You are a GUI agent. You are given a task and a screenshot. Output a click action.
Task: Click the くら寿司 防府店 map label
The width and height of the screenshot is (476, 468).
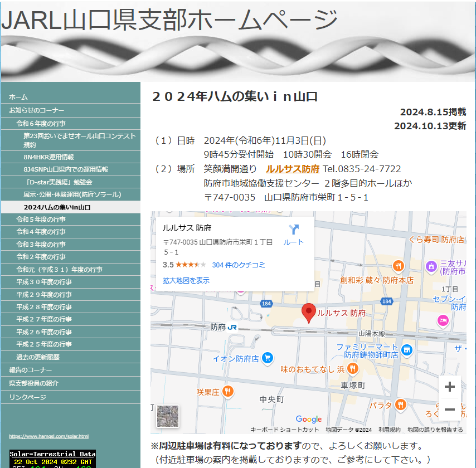click(x=436, y=240)
